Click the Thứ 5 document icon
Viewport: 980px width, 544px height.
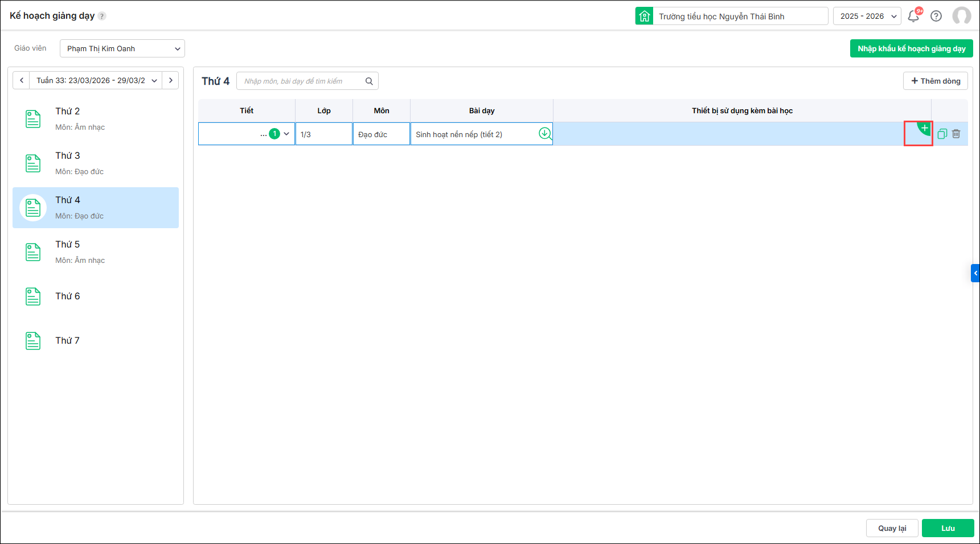[x=33, y=252]
